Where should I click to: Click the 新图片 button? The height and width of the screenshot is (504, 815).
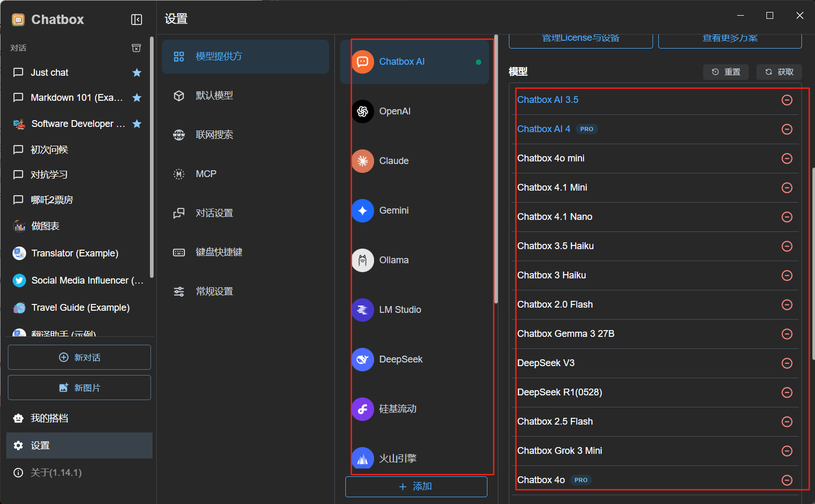click(79, 388)
